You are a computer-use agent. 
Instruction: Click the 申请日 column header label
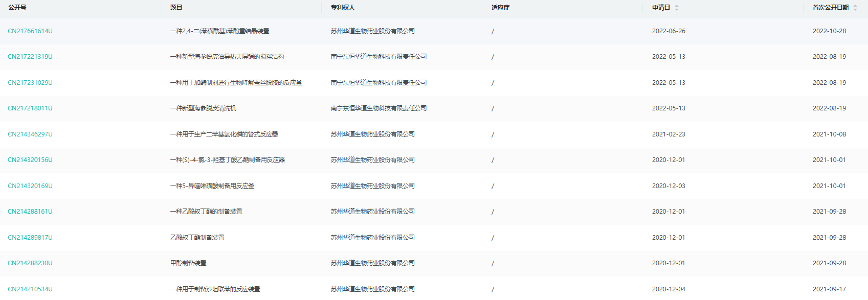pos(661,8)
